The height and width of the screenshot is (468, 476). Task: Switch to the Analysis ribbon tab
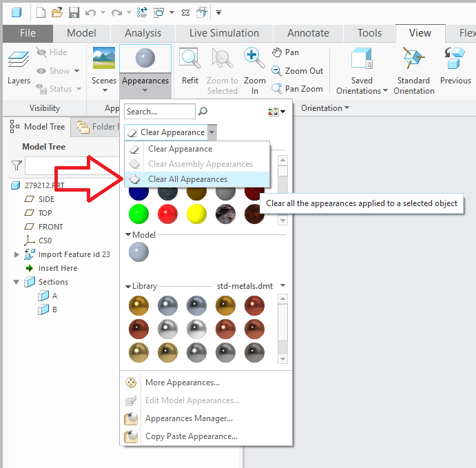tap(143, 33)
